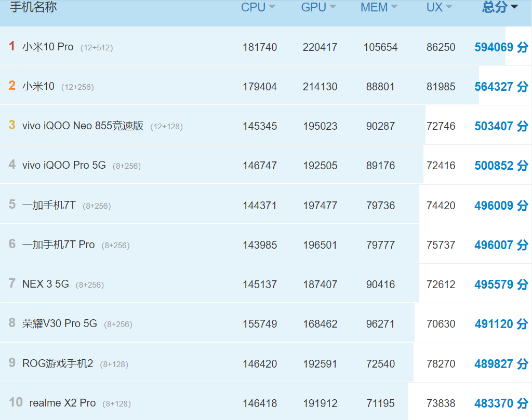This screenshot has height=420, width=532.
Task: Select total score 500852 分
Action: [x=501, y=166]
